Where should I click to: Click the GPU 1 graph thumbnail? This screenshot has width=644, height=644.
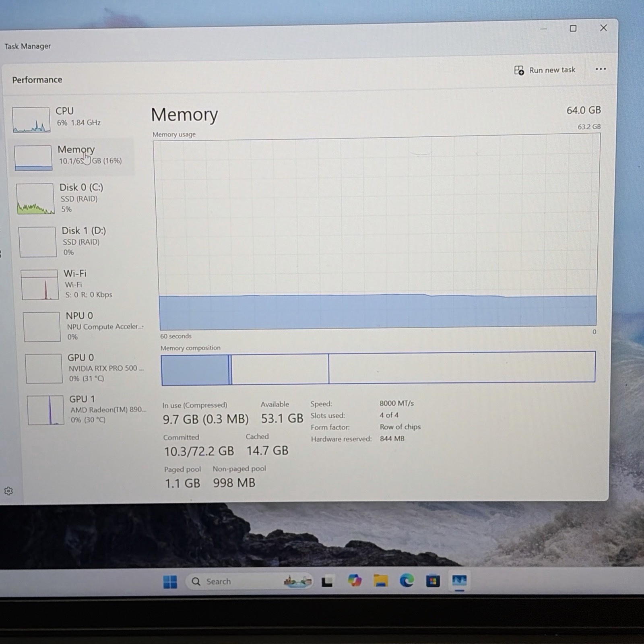(45, 410)
